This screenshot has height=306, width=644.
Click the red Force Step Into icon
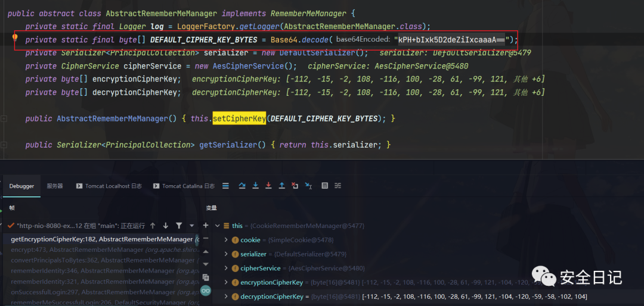click(x=268, y=186)
